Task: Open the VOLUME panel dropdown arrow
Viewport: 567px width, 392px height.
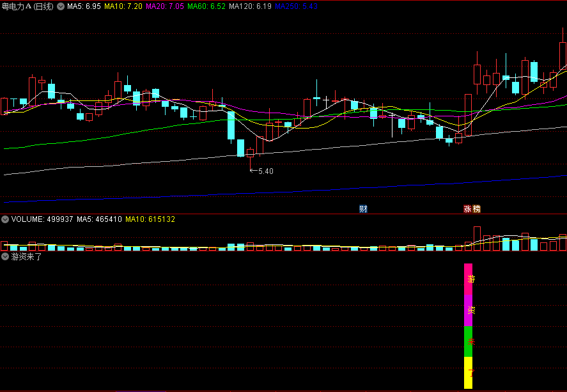Action: tap(5, 219)
